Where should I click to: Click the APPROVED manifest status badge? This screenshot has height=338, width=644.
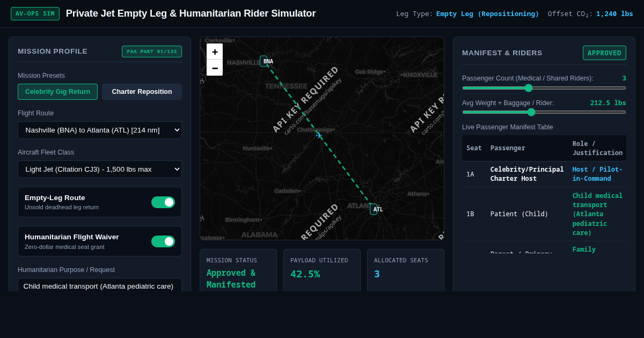coord(604,53)
